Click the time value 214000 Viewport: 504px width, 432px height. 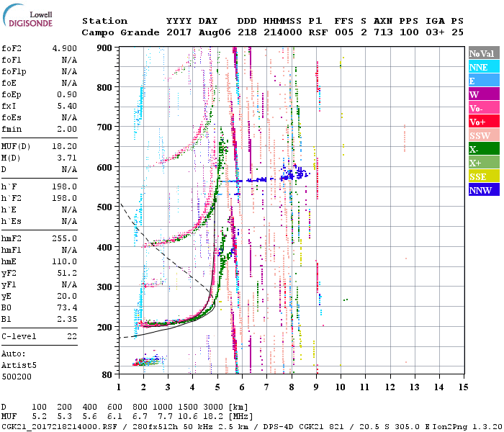tap(282, 32)
